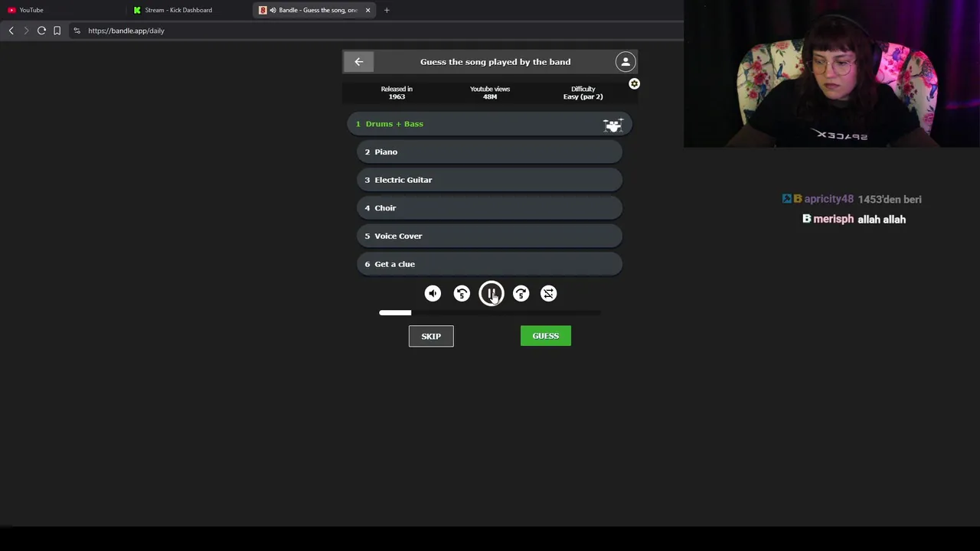Click the apricity48 chat username
Screen dimensions: 980x551
click(x=828, y=199)
